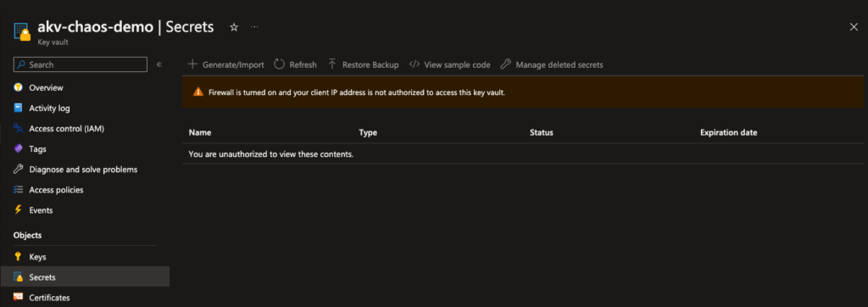Click the code brackets icon

[x=414, y=64]
